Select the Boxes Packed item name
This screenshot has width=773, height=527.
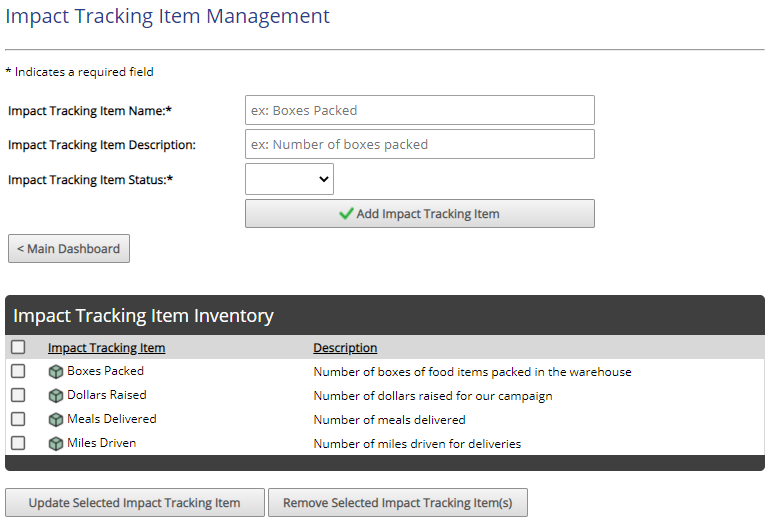(x=105, y=371)
